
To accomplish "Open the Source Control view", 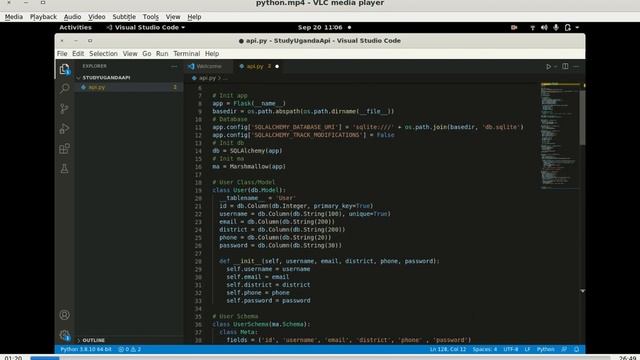I will [x=64, y=109].
